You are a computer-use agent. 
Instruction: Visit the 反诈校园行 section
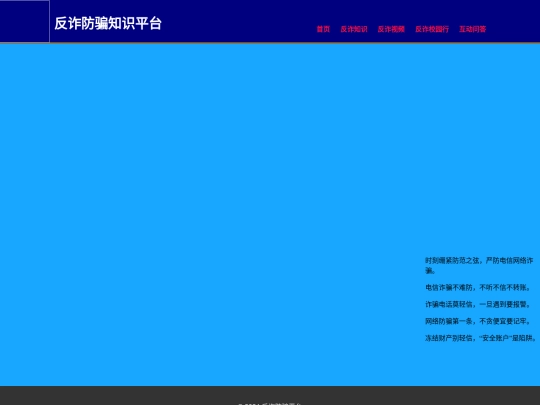point(432,29)
